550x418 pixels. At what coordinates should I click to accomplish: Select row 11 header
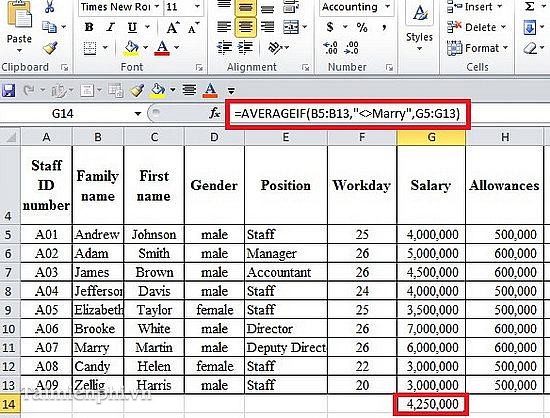(9, 348)
